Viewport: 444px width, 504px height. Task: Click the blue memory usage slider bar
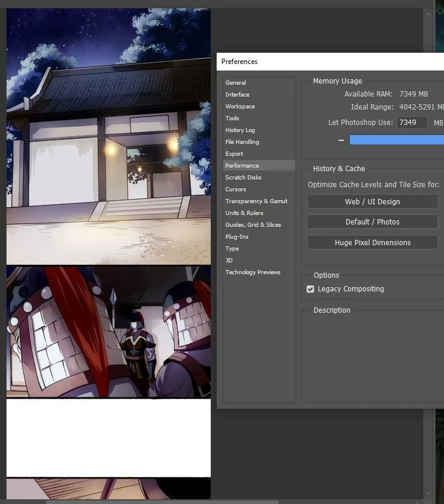(x=397, y=140)
